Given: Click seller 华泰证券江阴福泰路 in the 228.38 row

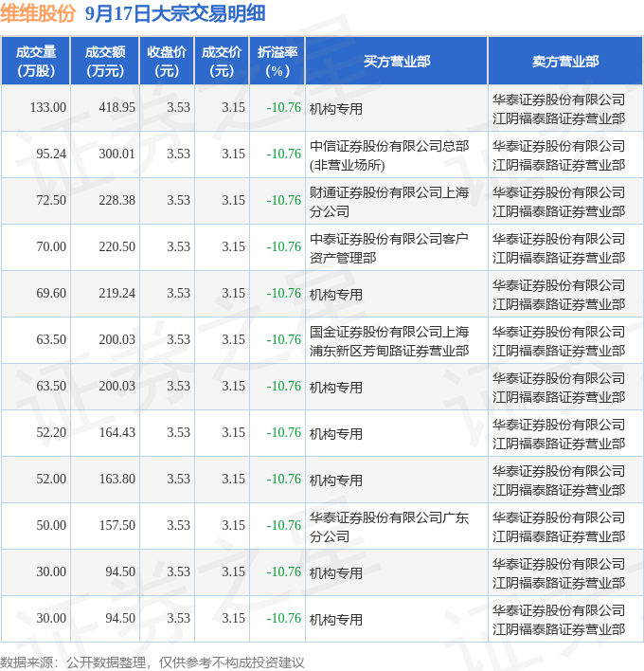Looking at the screenshot, I should (559, 202).
